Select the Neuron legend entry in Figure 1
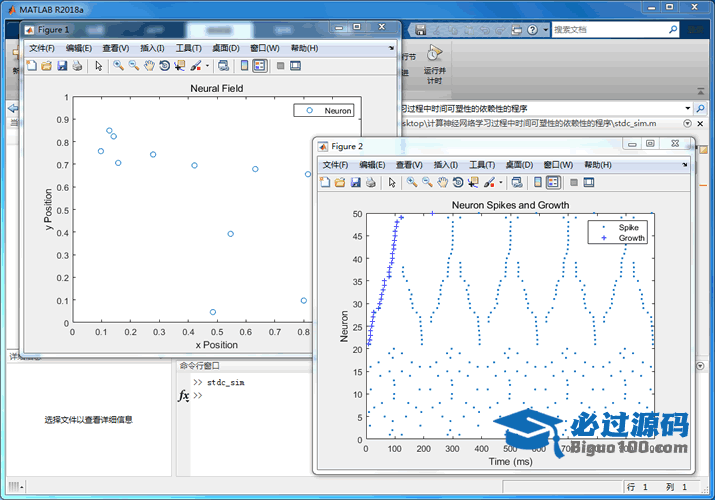 [x=324, y=110]
